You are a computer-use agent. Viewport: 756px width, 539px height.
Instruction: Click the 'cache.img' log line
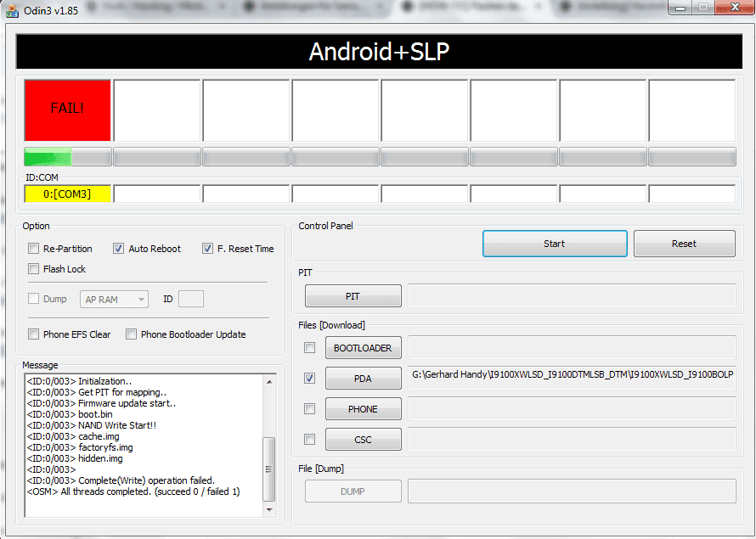pyautogui.click(x=73, y=436)
